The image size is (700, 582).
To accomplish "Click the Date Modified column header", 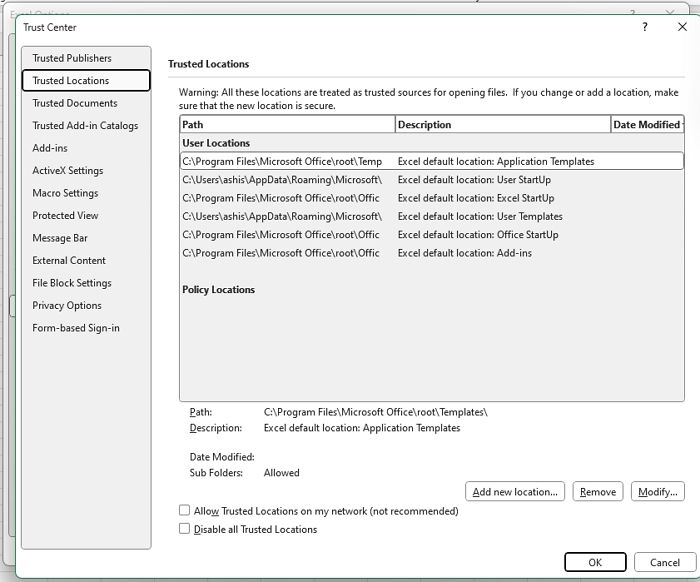I will 647,125.
